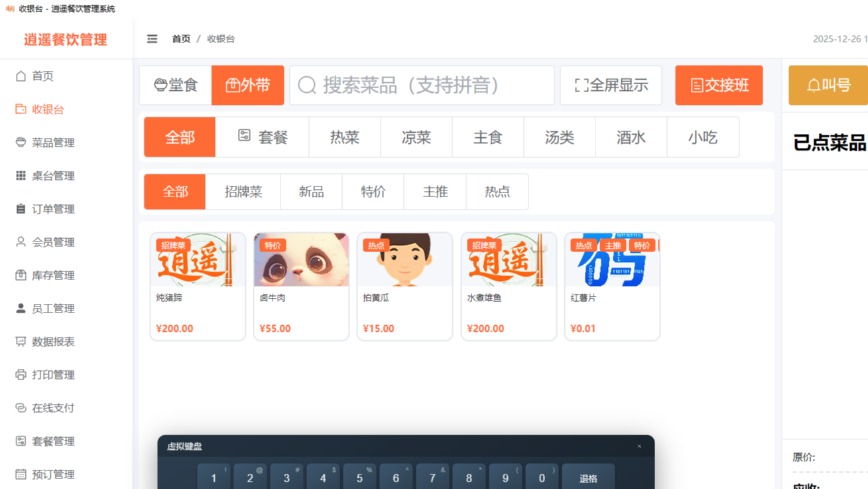868x489 pixels.
Task: Click the 退格 backspace key
Action: [588, 477]
